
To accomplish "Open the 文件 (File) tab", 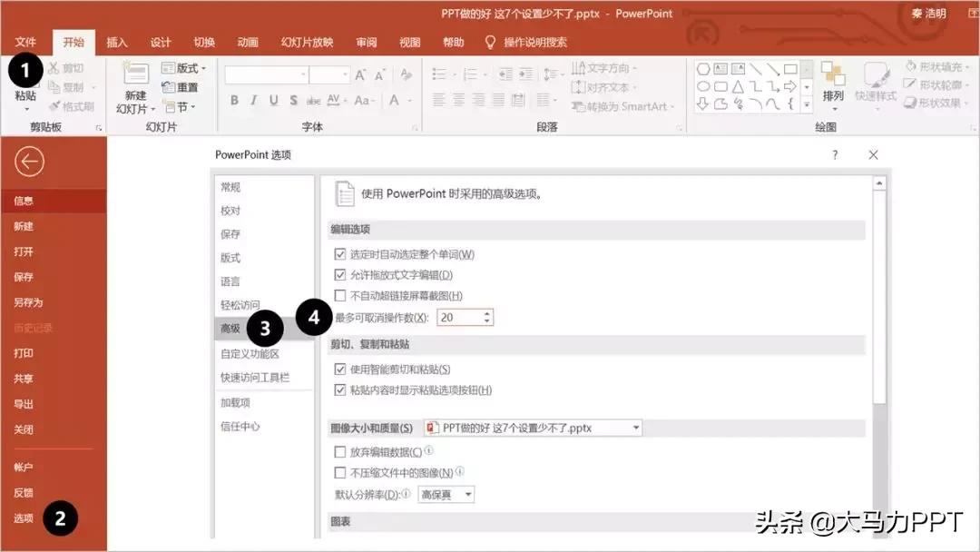I will [25, 42].
